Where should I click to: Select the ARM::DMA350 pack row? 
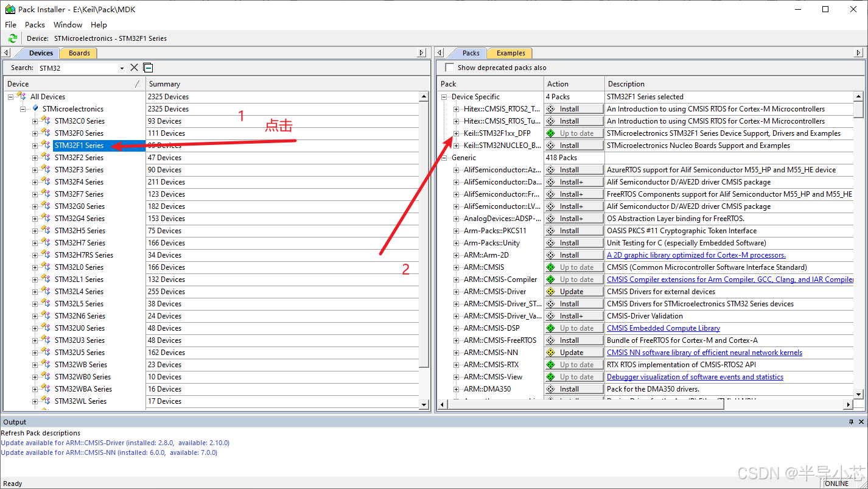pos(487,389)
